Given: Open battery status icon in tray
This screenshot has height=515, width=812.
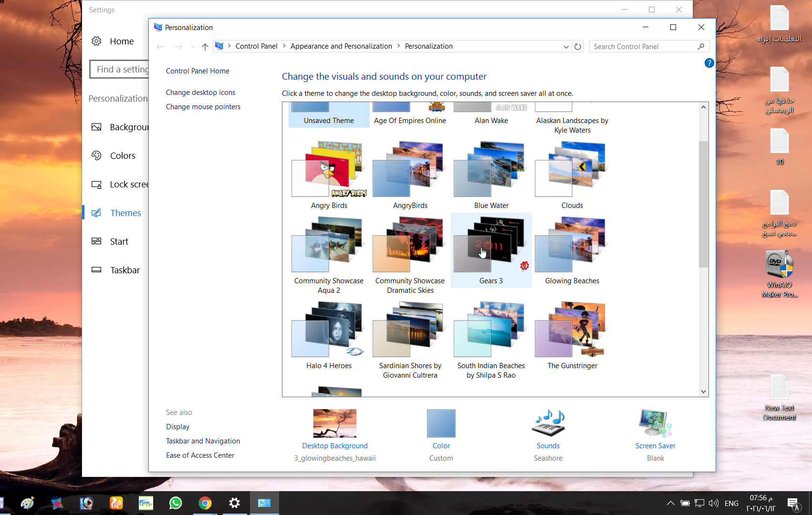Looking at the screenshot, I should point(685,503).
